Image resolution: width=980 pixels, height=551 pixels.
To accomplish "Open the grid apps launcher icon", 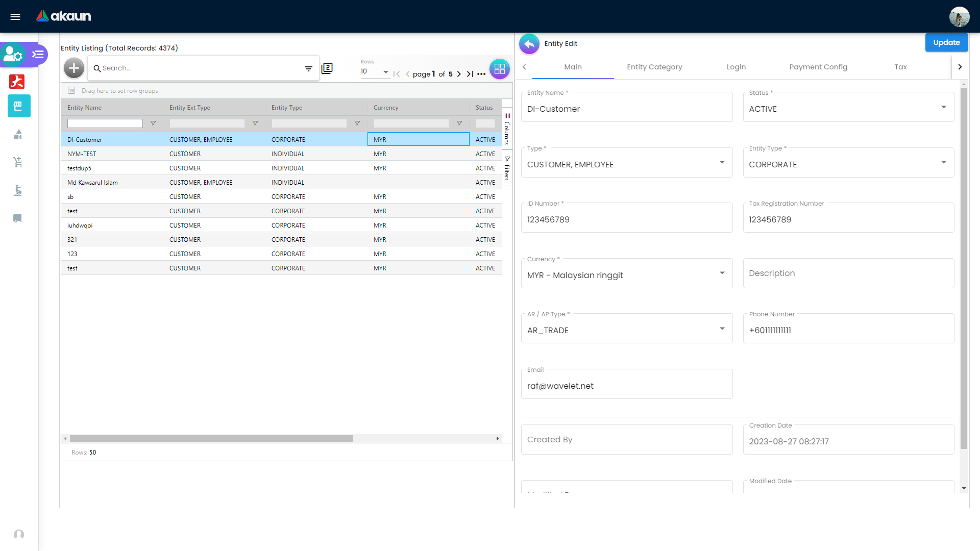I will 500,69.
